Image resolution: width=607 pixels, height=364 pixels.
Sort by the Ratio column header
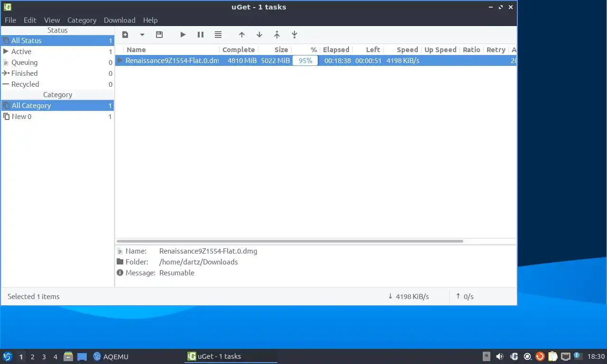pos(471,50)
